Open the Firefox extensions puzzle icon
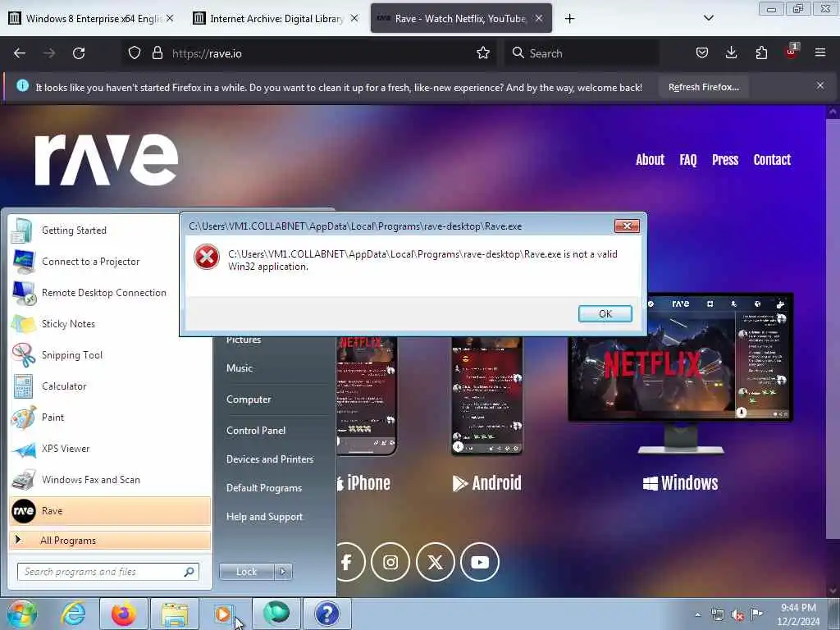Image resolution: width=840 pixels, height=630 pixels. click(x=761, y=53)
